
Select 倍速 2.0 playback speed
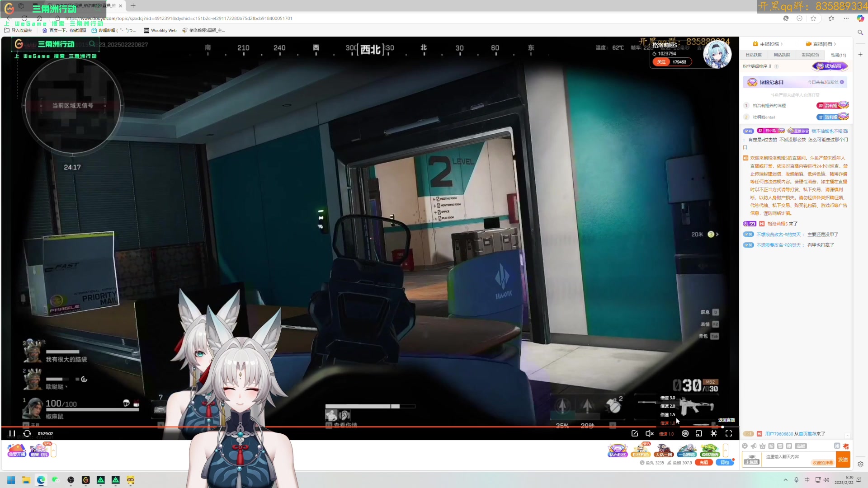[668, 406]
